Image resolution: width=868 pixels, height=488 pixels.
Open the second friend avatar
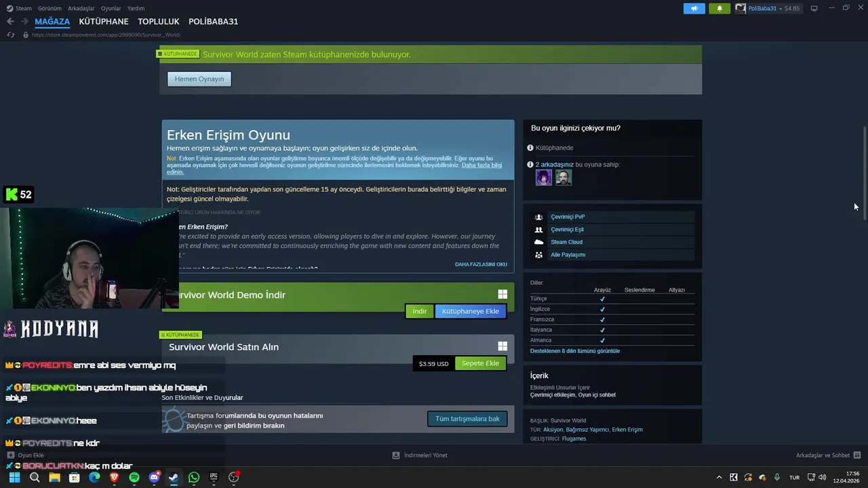tap(564, 178)
